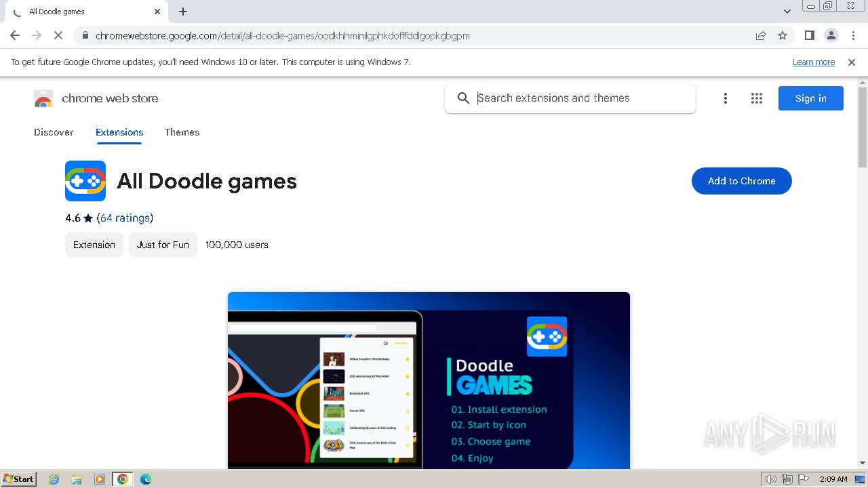Screen dimensions: 868x488
Task: Open the Chrome profile avatar
Action: (831, 35)
